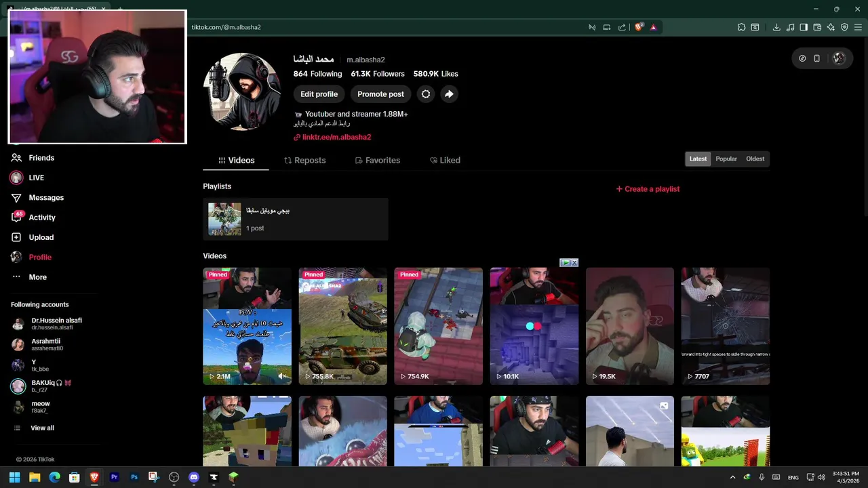Screen dimensions: 868x488
Task: Close the ad with X icon above videos
Action: coord(574,263)
